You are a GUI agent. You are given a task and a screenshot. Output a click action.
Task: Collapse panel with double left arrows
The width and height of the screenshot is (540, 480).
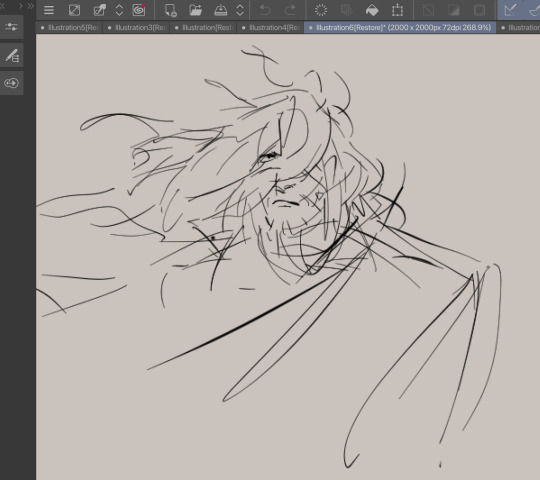tap(3, 6)
